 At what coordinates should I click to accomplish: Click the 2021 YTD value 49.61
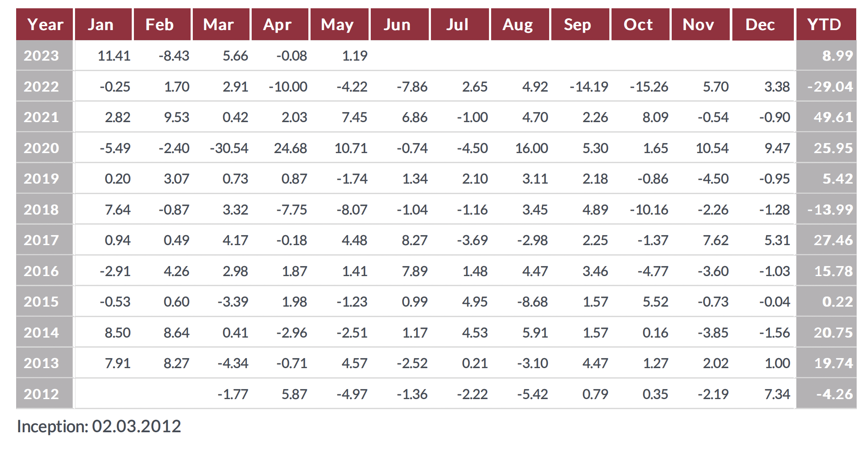tap(833, 117)
